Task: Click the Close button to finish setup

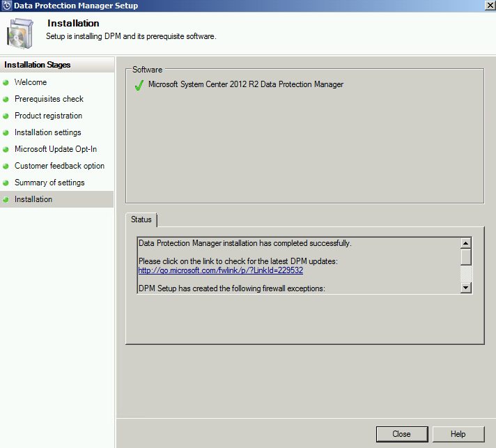Action: (x=402, y=434)
